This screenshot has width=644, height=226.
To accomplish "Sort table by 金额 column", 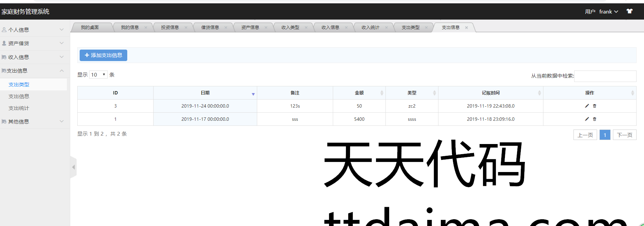I will (359, 93).
